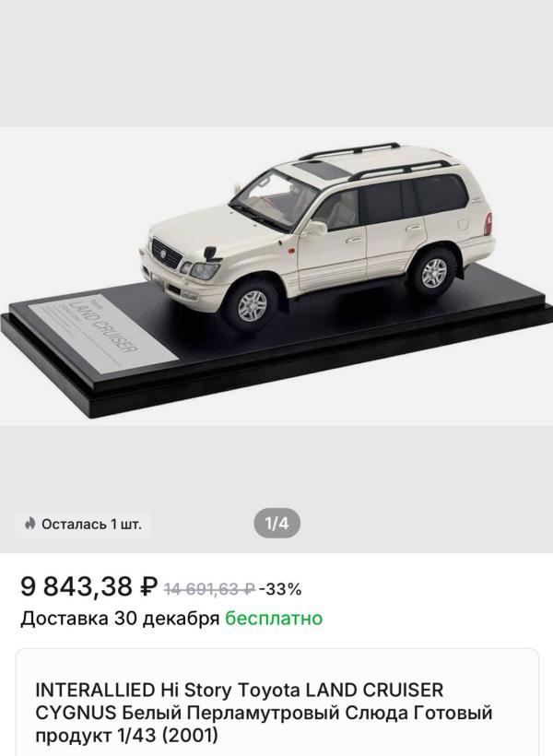This screenshot has height=756, width=553.
Task: Tap the grey area above product photo
Action: 276,64
